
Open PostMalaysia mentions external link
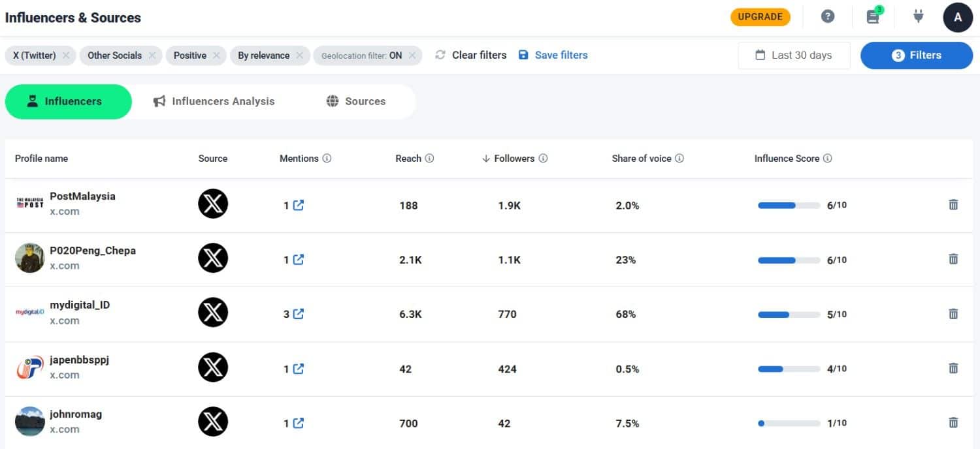point(299,206)
